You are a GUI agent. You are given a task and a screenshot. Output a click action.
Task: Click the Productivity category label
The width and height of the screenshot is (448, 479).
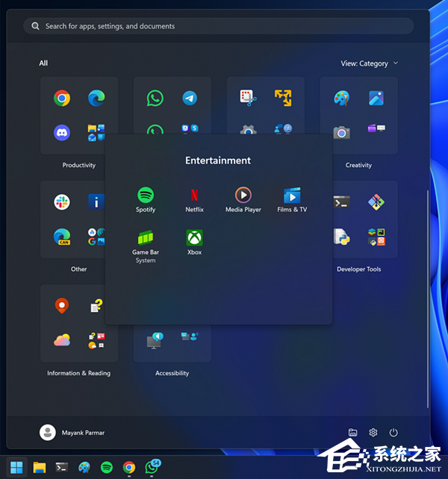[x=79, y=166]
